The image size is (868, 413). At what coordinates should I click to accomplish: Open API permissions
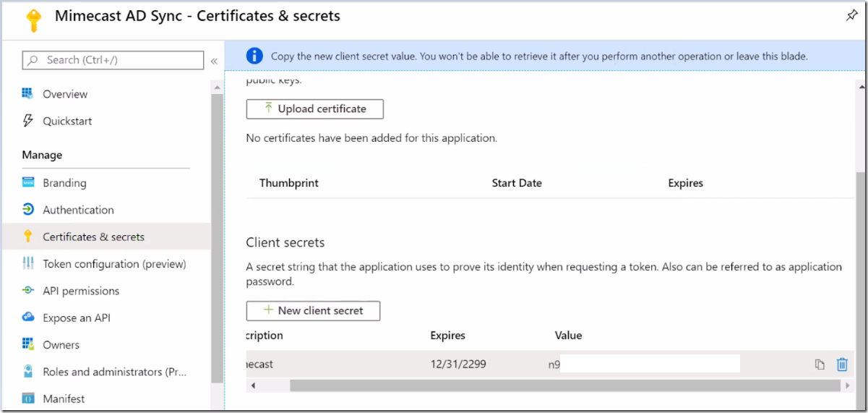(x=81, y=291)
